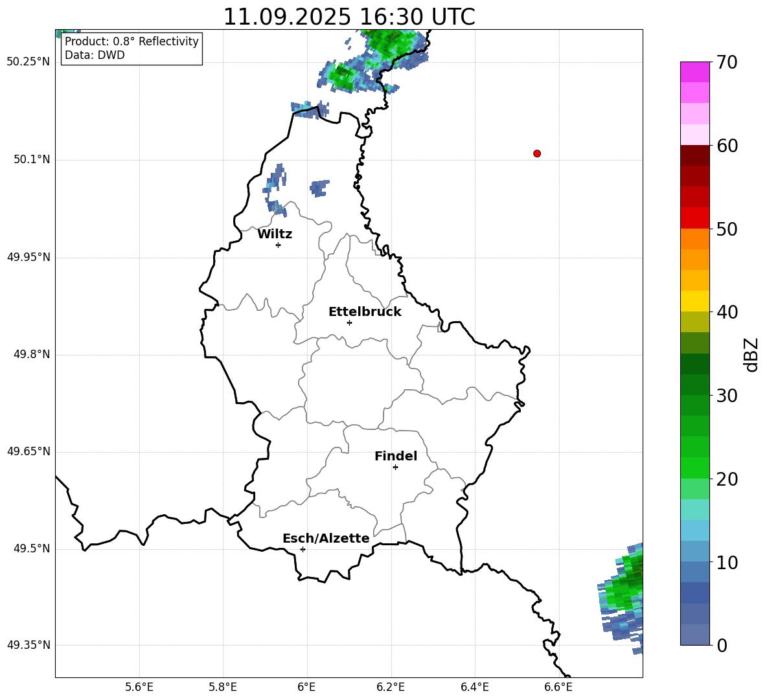The height and width of the screenshot is (700, 767).
Task: Click the 0 value on the colorbar
Action: click(x=722, y=645)
